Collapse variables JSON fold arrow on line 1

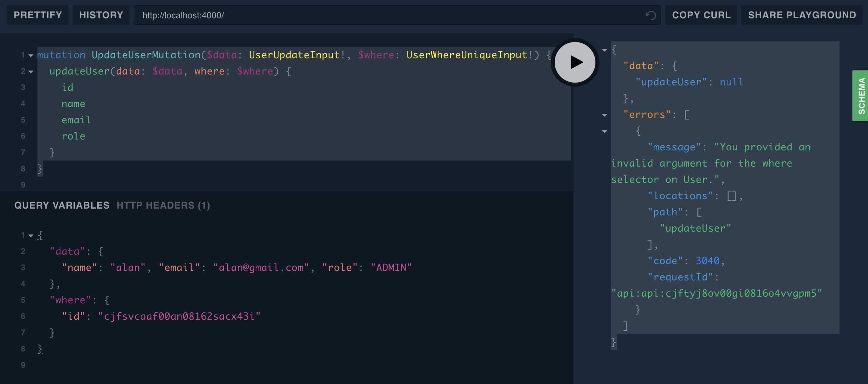pos(31,236)
